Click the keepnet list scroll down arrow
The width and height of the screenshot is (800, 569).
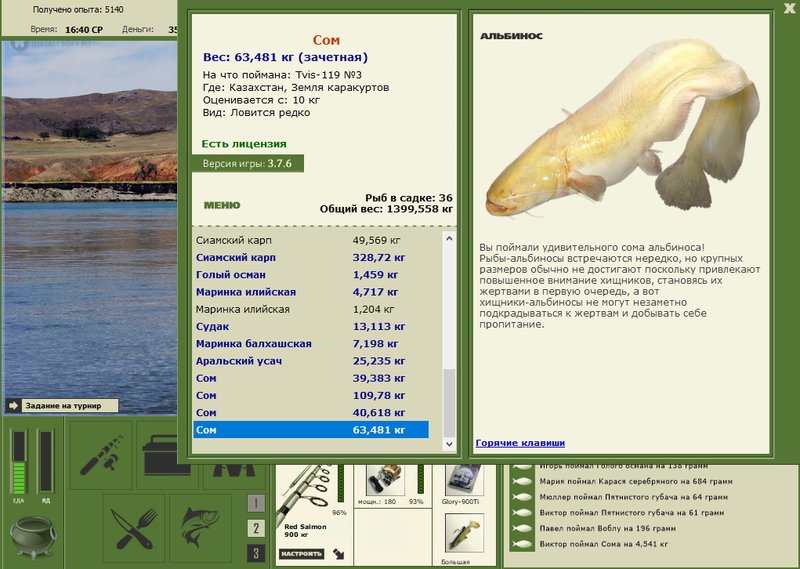pos(449,444)
